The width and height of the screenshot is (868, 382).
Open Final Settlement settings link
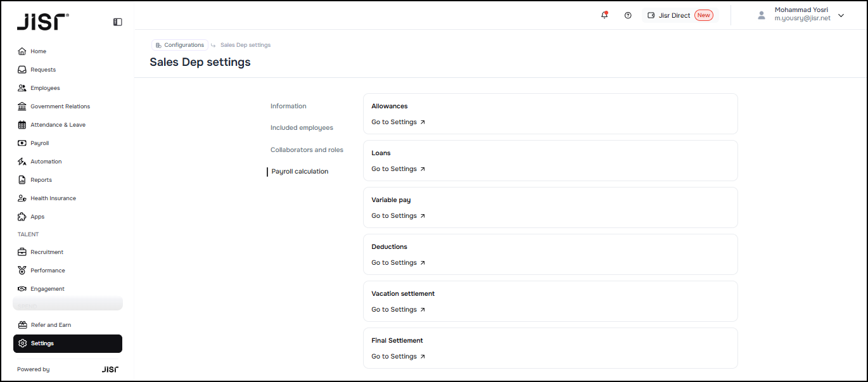(x=398, y=357)
